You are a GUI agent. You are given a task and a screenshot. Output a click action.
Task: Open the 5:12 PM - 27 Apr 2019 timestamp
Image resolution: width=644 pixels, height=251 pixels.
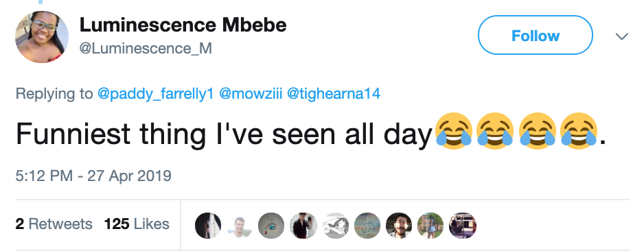93,176
